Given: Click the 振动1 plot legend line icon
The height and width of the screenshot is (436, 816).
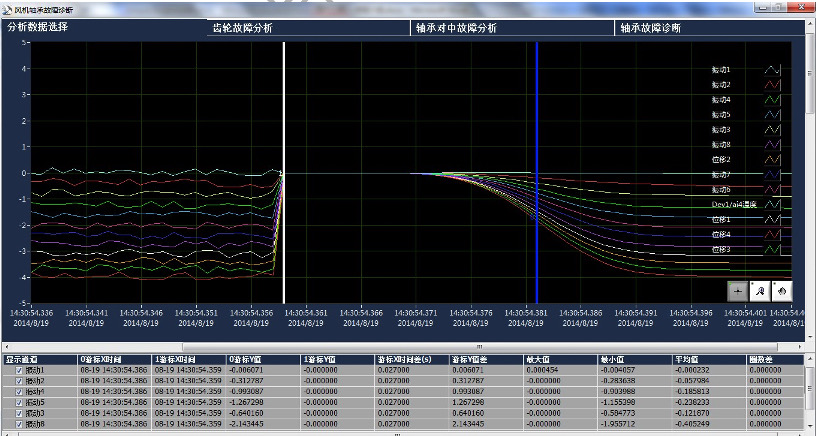Looking at the screenshot, I should point(771,70).
